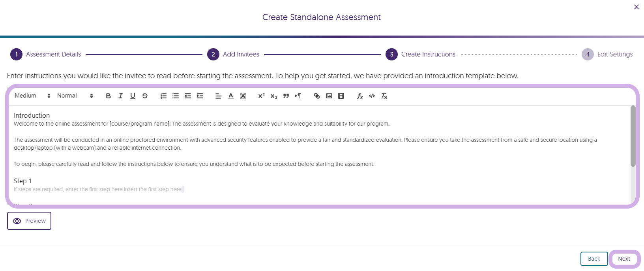Apply strikethrough to text

click(145, 96)
